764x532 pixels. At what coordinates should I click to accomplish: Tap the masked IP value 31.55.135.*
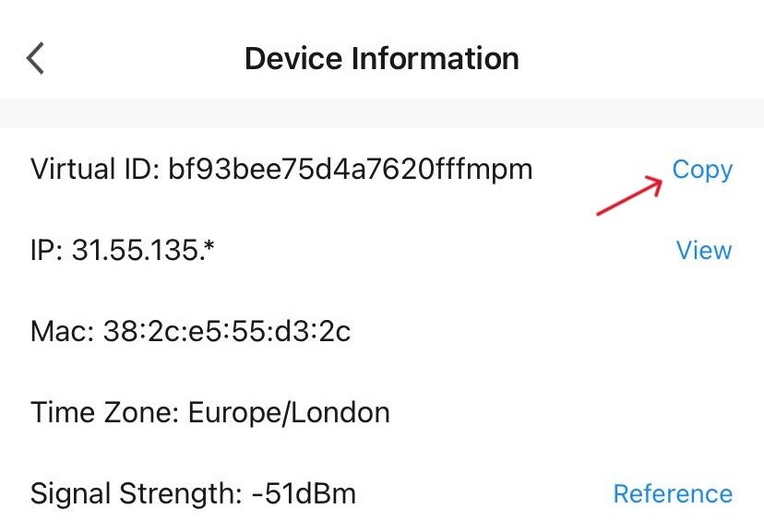[x=143, y=250]
